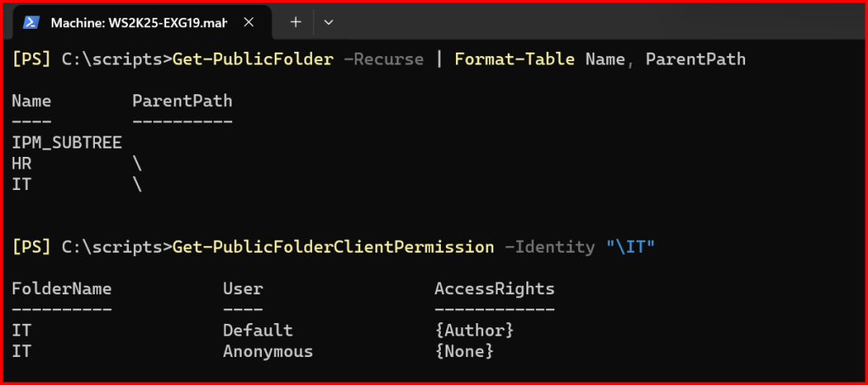Expand the new tab profile dropdown chevron
868x385 pixels.
pyautogui.click(x=329, y=22)
